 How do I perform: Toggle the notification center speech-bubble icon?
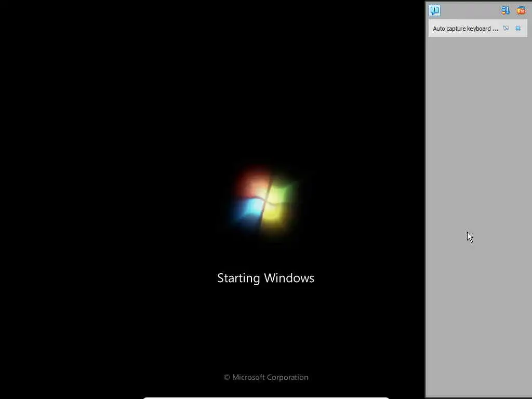[x=434, y=10]
